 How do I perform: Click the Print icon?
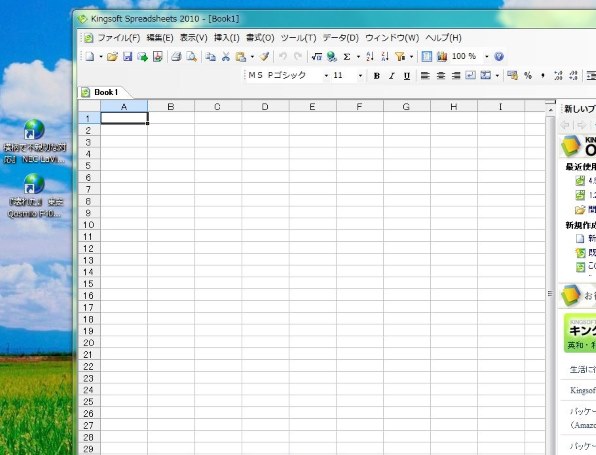176,57
